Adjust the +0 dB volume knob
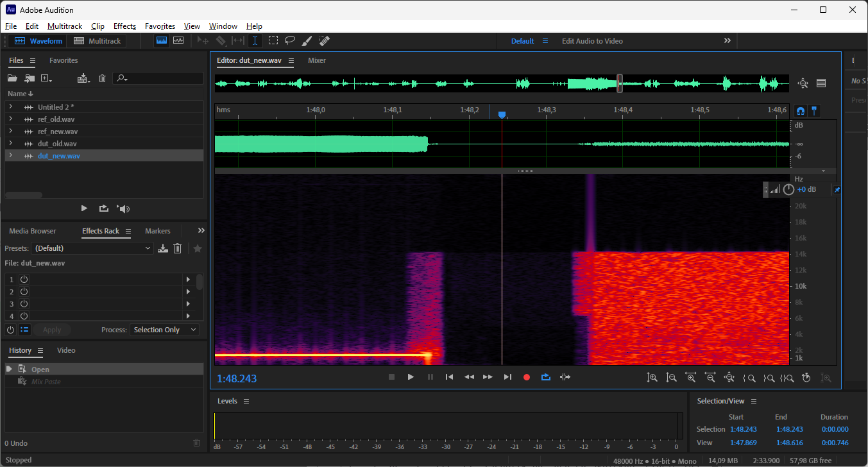Image resolution: width=868 pixels, height=467 pixels. (788, 189)
